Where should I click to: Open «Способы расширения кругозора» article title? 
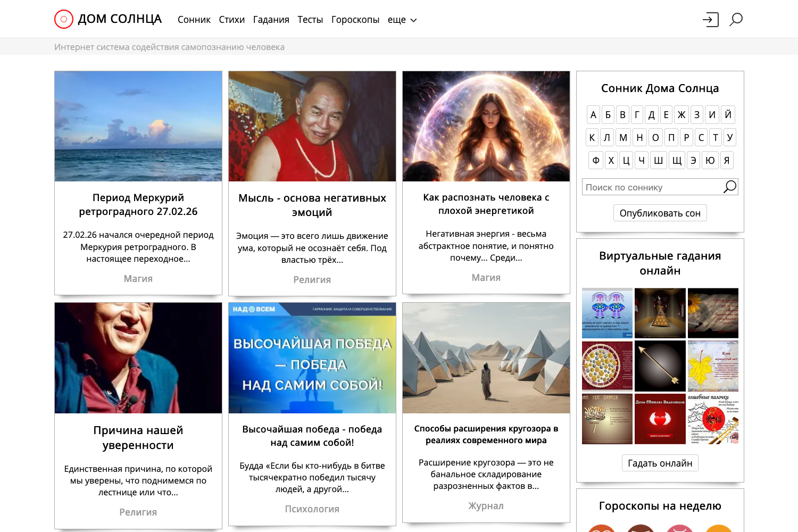(x=486, y=434)
